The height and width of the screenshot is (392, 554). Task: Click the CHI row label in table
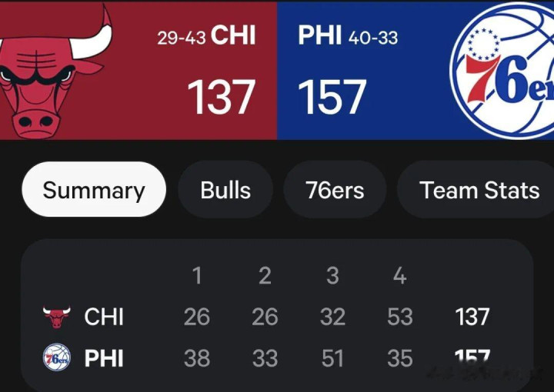[104, 316]
